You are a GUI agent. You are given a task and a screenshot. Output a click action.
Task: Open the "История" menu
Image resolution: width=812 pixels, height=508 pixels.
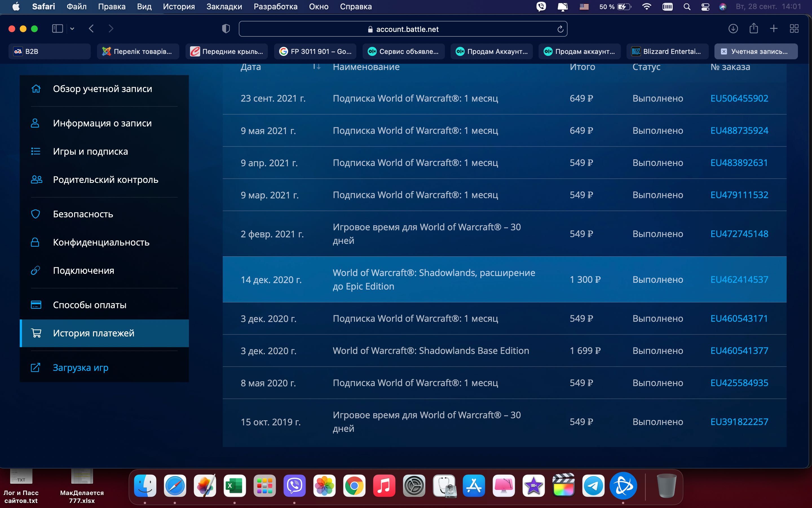coord(179,7)
